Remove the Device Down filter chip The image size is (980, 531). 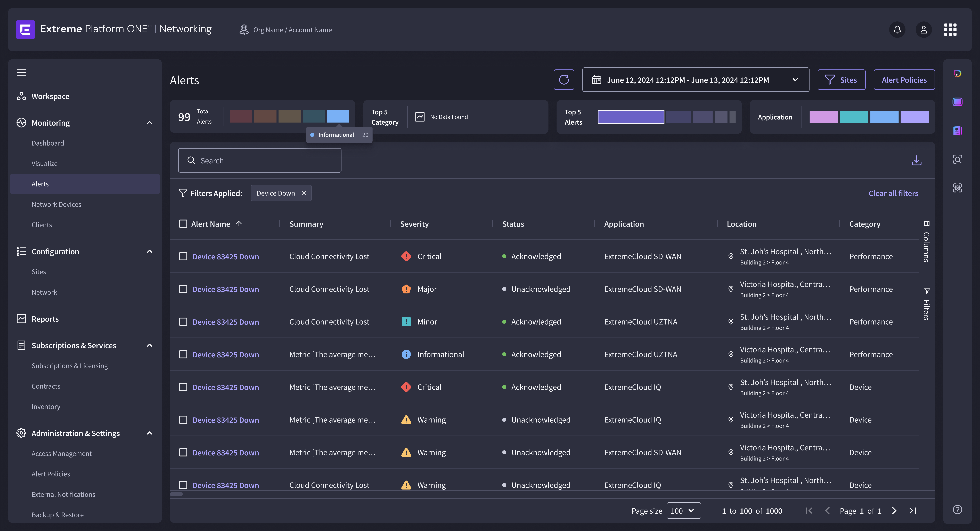304,193
